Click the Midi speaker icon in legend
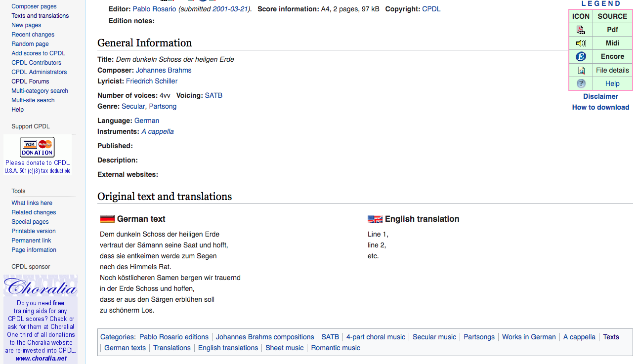The height and width of the screenshot is (364, 638). (x=581, y=43)
